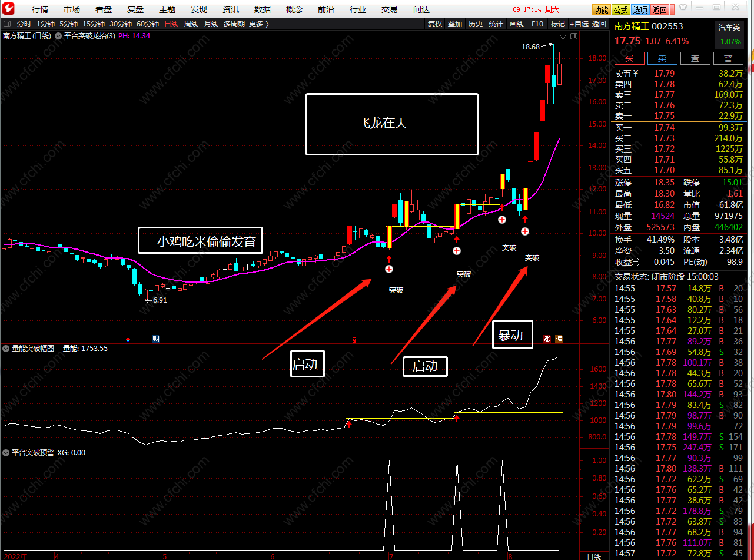Viewport: 754px width, 560px height.
Task: Click the 卖一 price 17.75 row
Action: pyautogui.click(x=680, y=116)
